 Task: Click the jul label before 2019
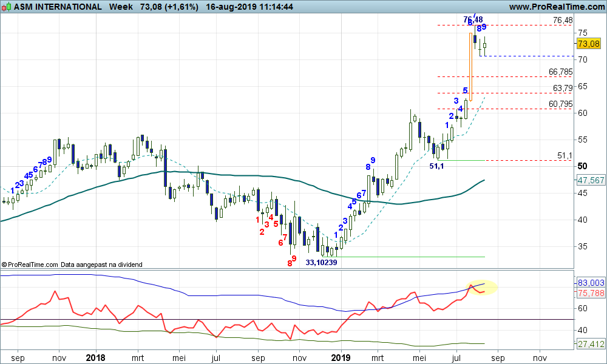point(216,358)
